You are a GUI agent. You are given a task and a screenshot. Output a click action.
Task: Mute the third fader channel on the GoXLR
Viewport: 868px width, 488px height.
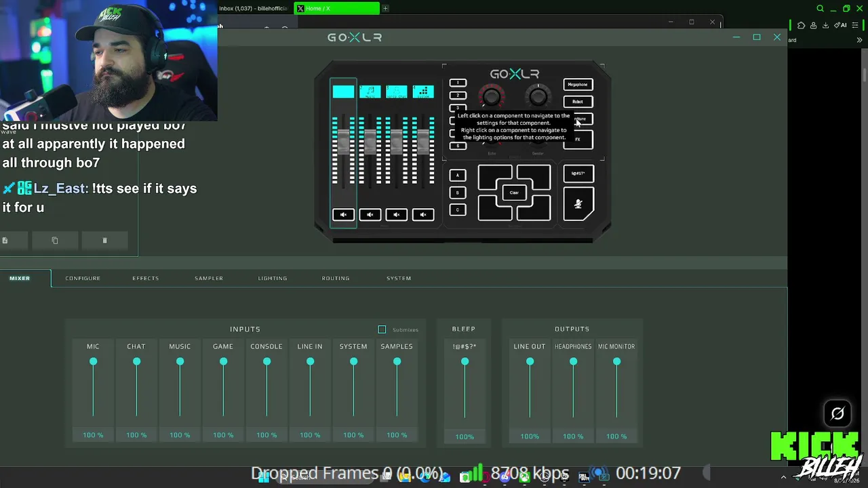click(396, 215)
